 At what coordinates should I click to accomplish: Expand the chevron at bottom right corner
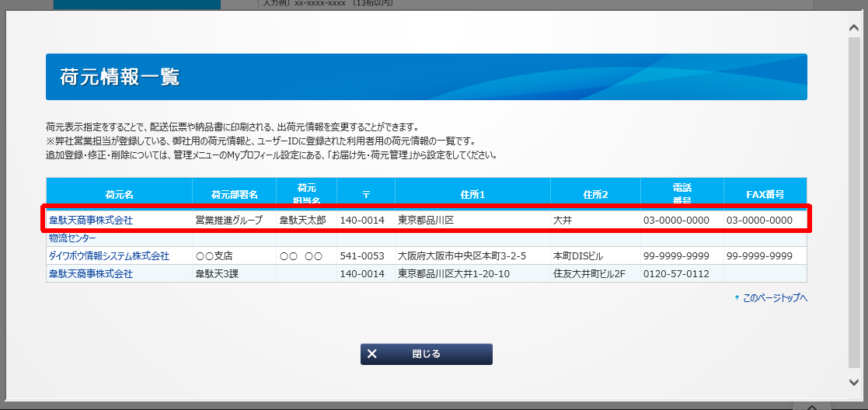tap(810, 405)
